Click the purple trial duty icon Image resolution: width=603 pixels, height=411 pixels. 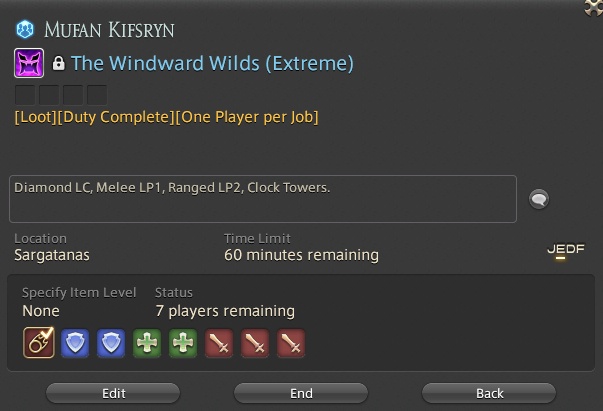[x=29, y=63]
